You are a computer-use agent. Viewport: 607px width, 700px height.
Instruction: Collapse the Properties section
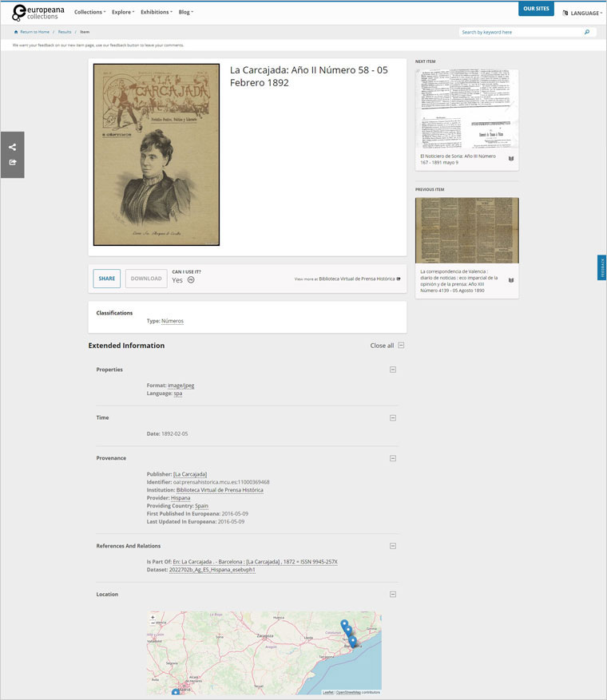393,370
